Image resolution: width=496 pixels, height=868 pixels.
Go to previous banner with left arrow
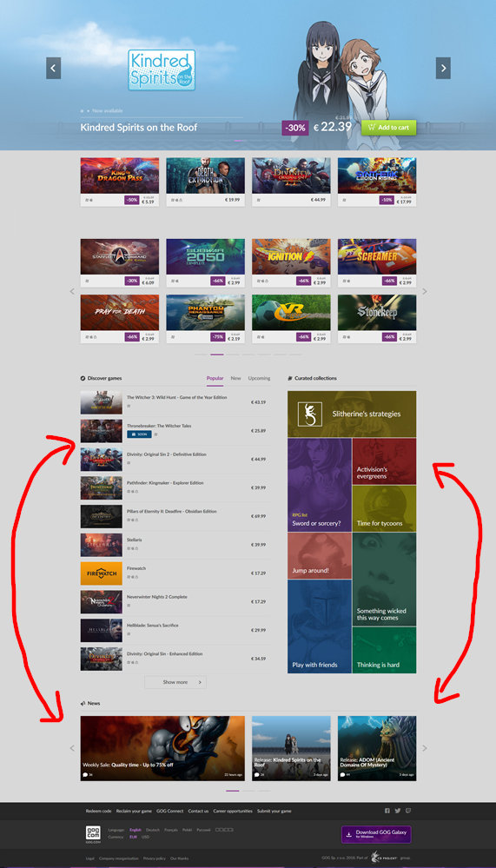click(53, 68)
